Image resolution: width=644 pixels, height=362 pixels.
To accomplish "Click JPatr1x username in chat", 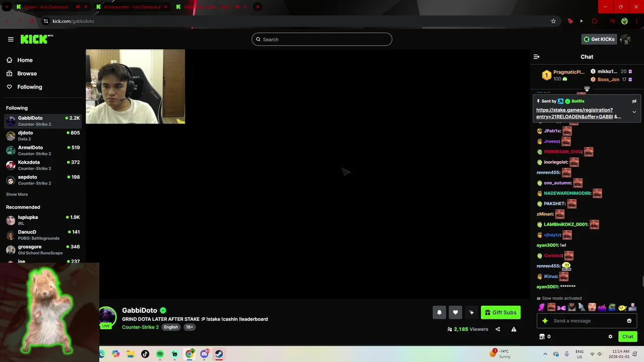I will 552,131.
